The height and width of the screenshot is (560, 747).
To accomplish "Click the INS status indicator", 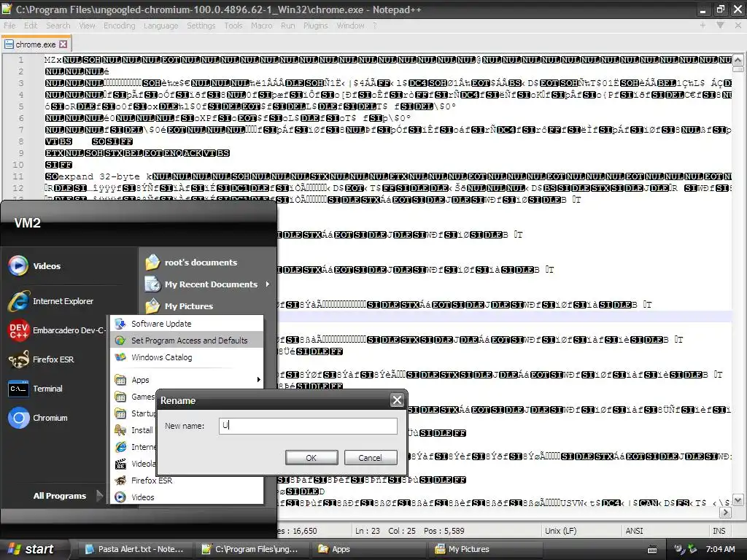I will (719, 531).
